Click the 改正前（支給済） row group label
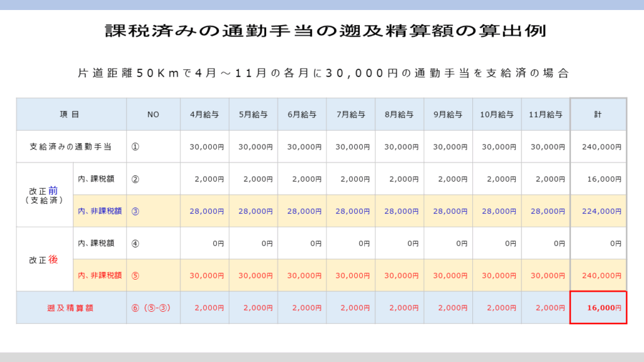 point(45,195)
